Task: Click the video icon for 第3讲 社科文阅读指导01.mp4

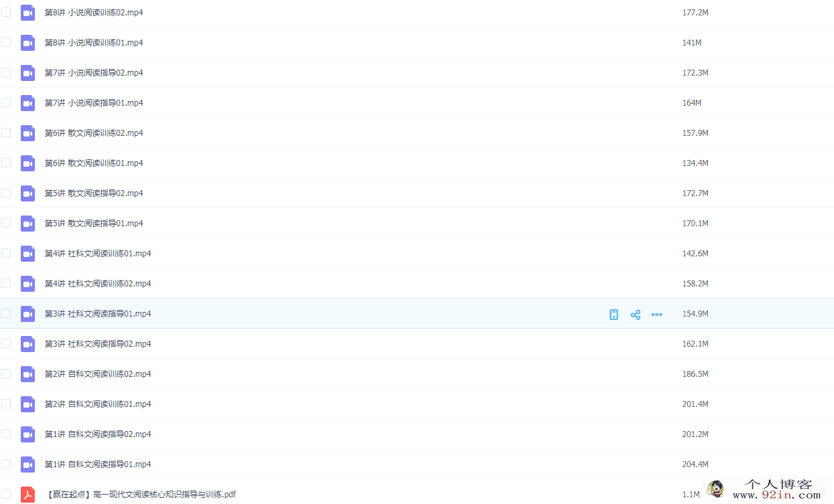Action: (x=27, y=314)
